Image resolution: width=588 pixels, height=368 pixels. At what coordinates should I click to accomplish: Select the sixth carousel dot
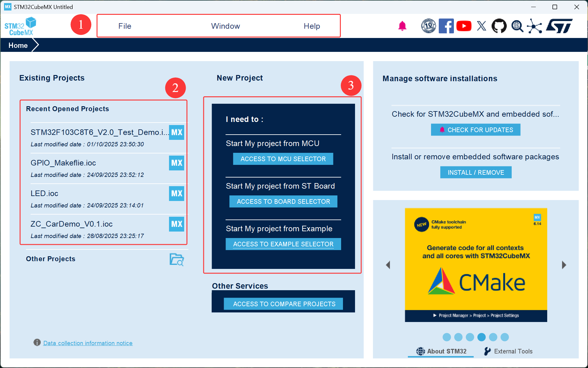[x=505, y=337]
